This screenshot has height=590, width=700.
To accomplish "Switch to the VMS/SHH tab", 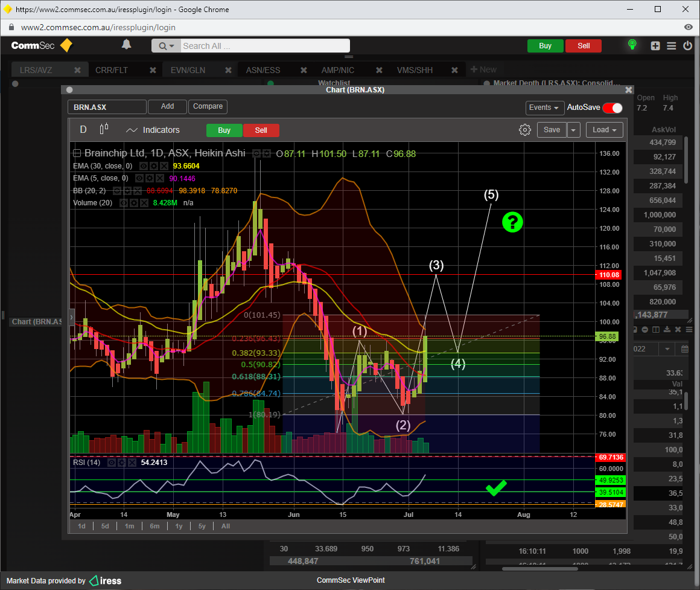I will click(x=415, y=70).
